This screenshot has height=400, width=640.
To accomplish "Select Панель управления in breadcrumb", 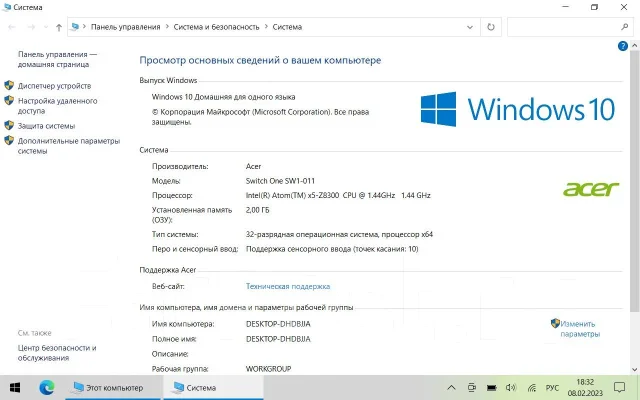I will (125, 27).
